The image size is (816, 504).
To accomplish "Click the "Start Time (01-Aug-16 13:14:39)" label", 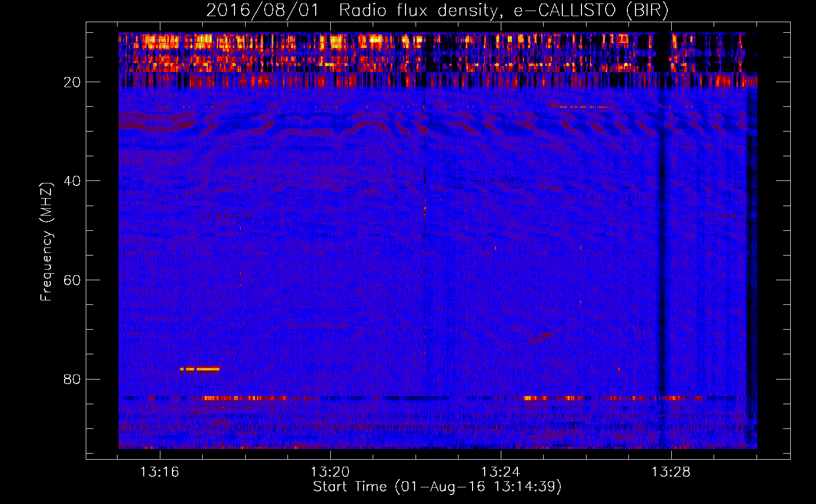I will click(x=437, y=487).
